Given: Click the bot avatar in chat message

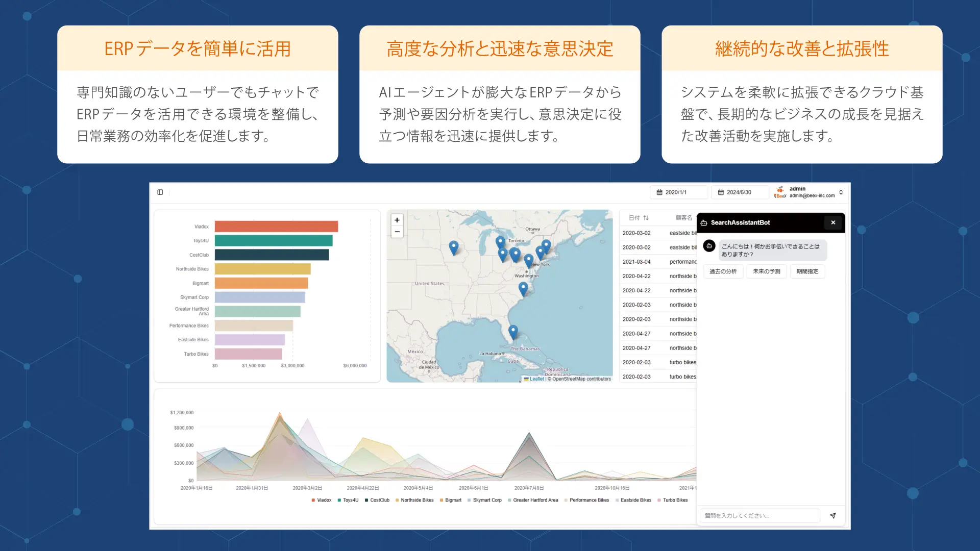Looking at the screenshot, I should [709, 246].
